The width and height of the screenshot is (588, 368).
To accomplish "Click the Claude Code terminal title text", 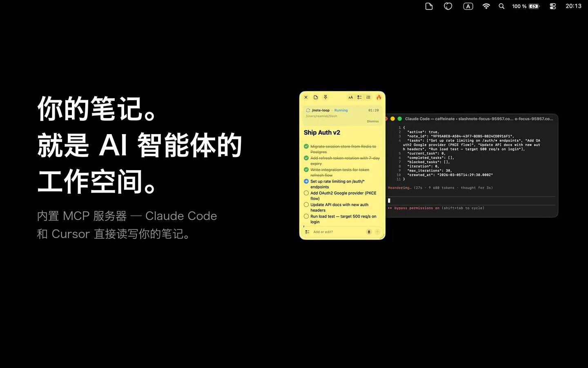I will (x=479, y=119).
